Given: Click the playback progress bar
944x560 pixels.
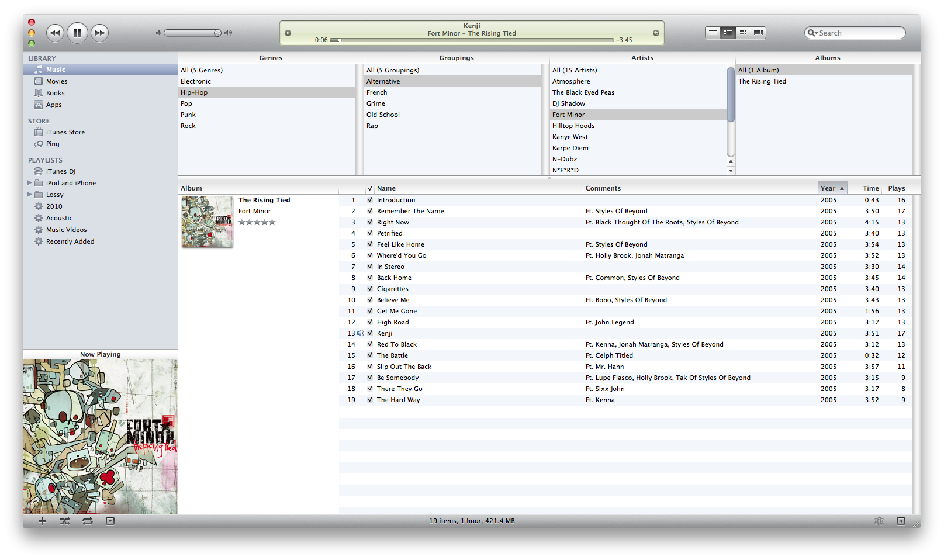Looking at the screenshot, I should (x=472, y=40).
